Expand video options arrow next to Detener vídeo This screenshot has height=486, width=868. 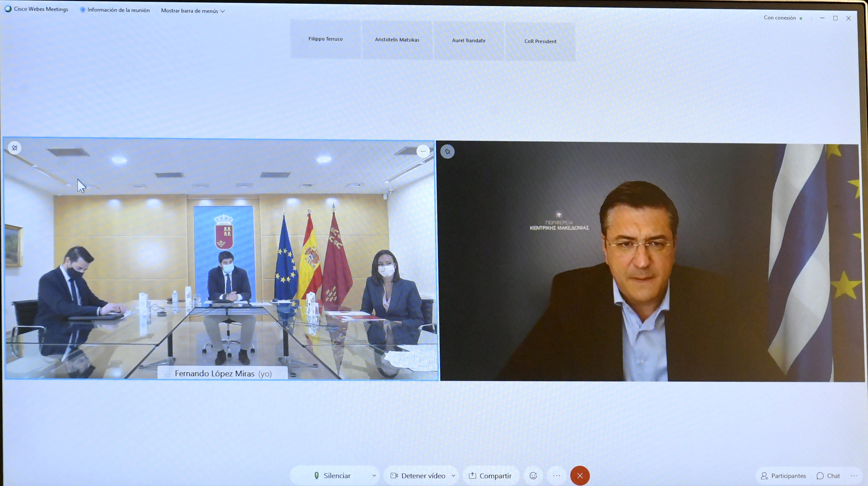pyautogui.click(x=453, y=475)
